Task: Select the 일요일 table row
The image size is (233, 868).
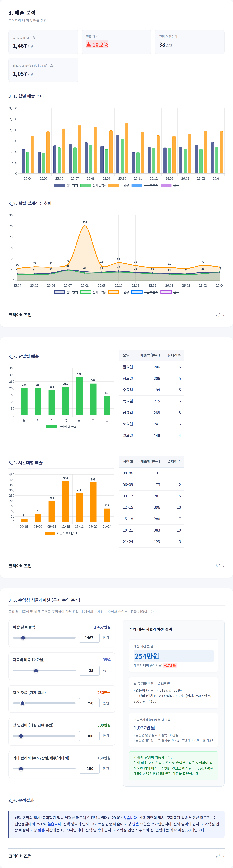Action: (x=152, y=435)
